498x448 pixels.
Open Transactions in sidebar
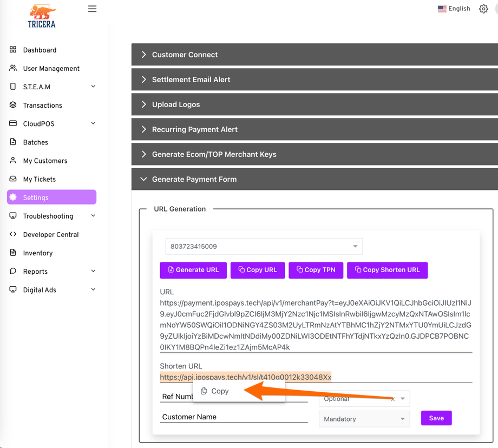pyautogui.click(x=42, y=106)
